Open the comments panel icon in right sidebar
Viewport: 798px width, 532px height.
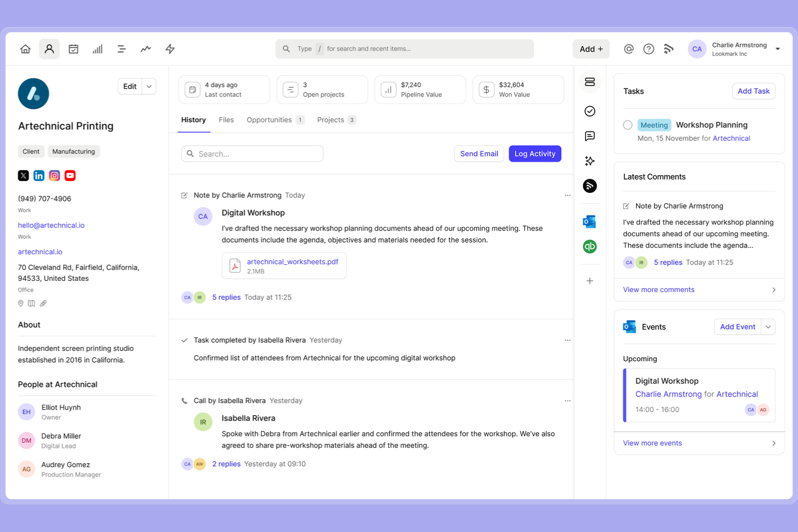[x=589, y=136]
